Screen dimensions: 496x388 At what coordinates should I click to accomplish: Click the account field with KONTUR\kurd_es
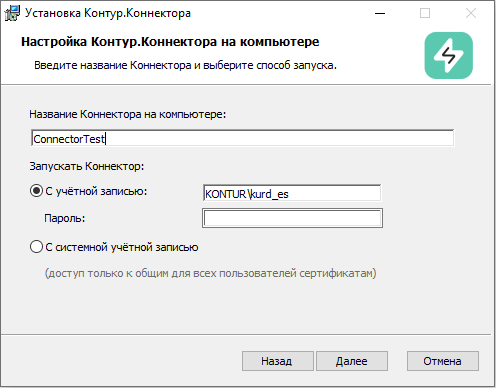(292, 193)
